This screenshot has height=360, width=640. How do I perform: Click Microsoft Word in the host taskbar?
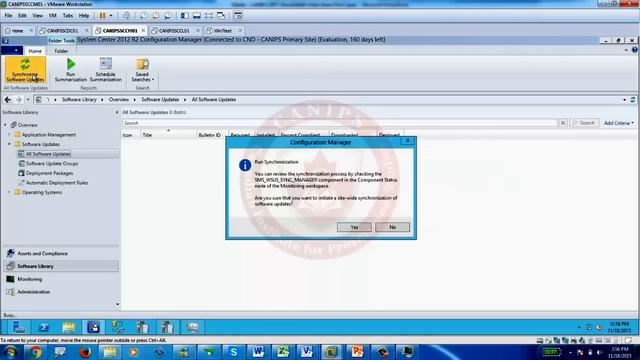258,352
